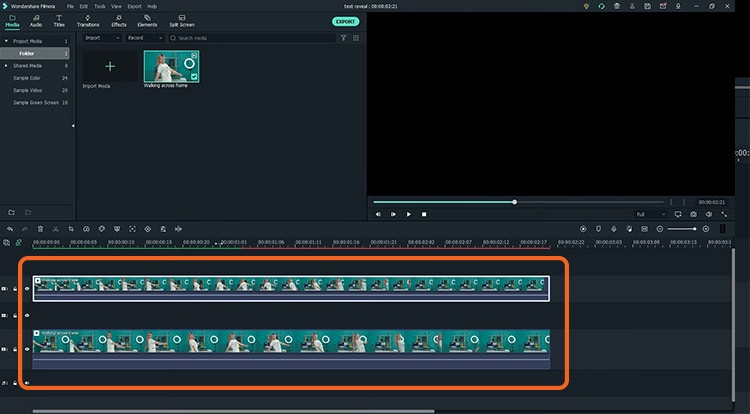Save project using floppy disk icon
The height and width of the screenshot is (414, 750).
647,6
